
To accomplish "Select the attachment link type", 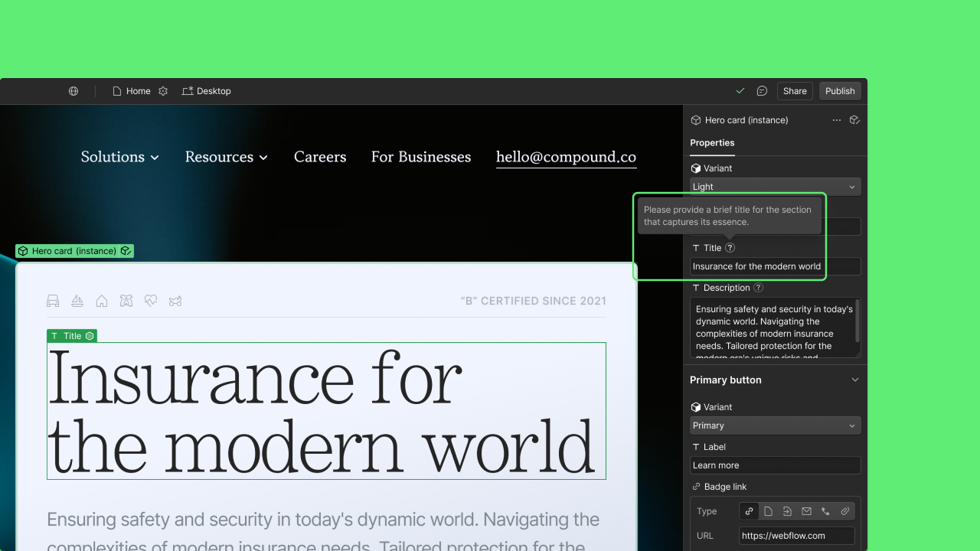I will tap(844, 510).
